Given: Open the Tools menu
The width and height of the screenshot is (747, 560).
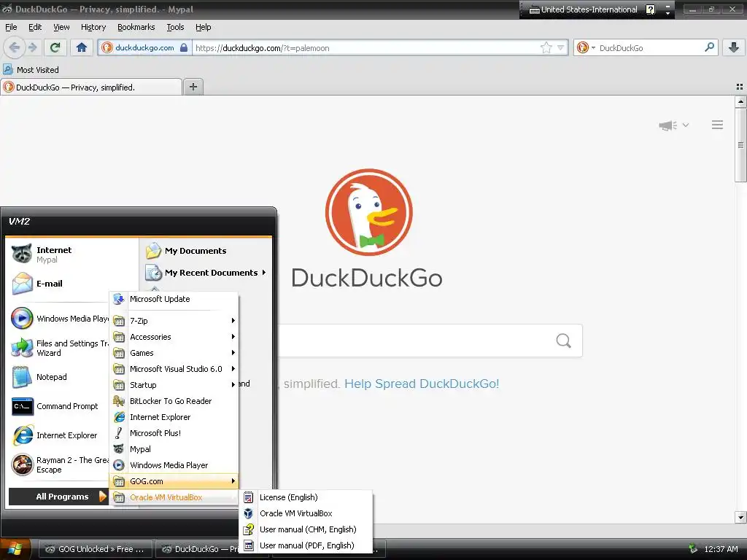Looking at the screenshot, I should coord(175,27).
